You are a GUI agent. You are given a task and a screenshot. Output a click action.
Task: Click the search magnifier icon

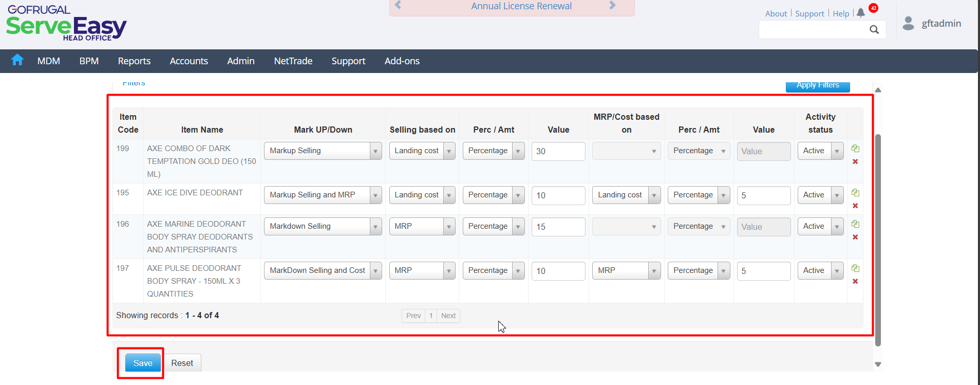(x=874, y=30)
